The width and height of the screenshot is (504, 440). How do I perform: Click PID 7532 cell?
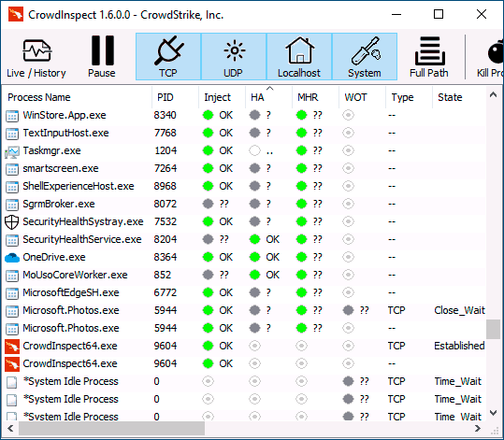(166, 221)
